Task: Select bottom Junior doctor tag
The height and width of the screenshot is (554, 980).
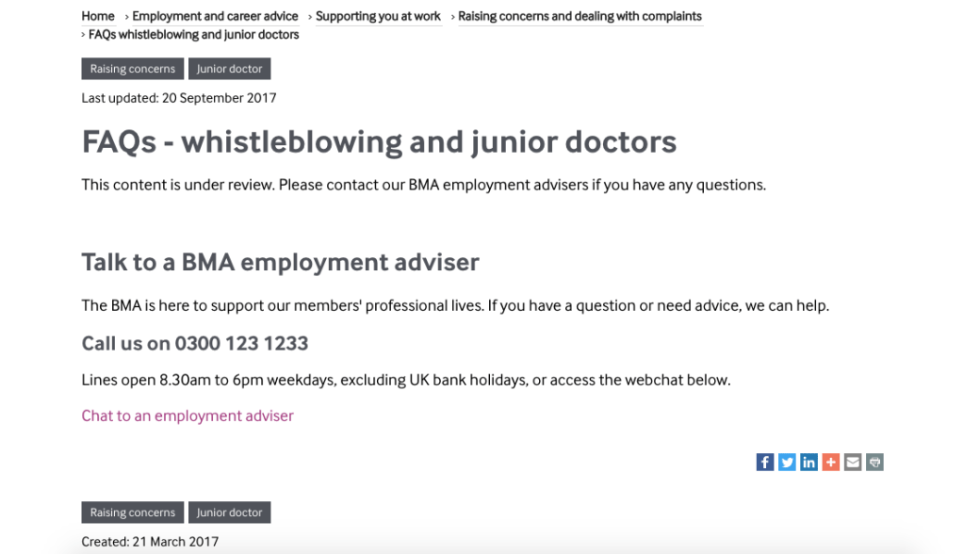Action: click(229, 513)
